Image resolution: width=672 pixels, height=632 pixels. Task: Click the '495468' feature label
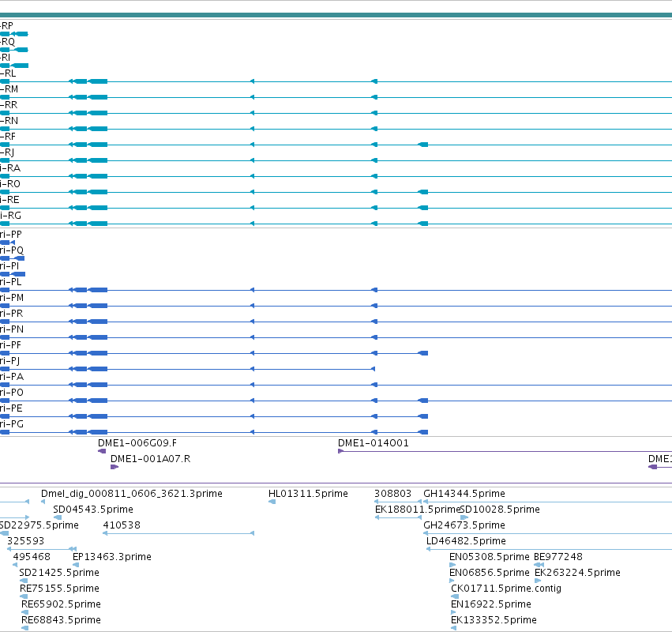pyautogui.click(x=32, y=557)
